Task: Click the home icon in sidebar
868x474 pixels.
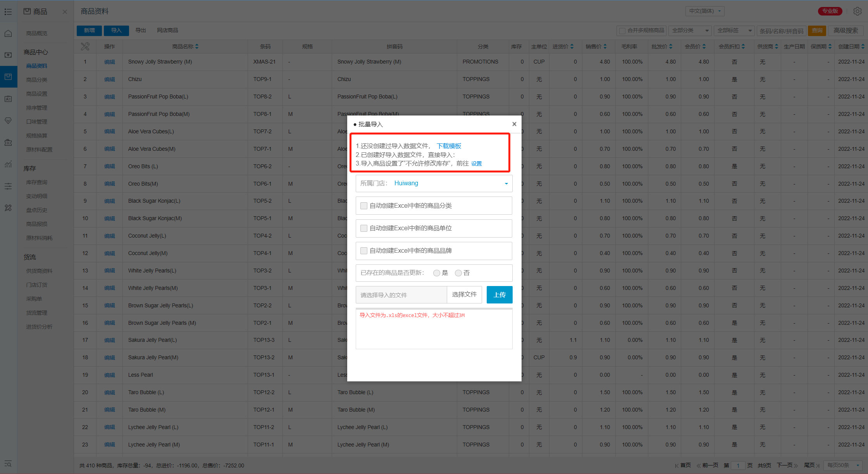Action: click(8, 33)
